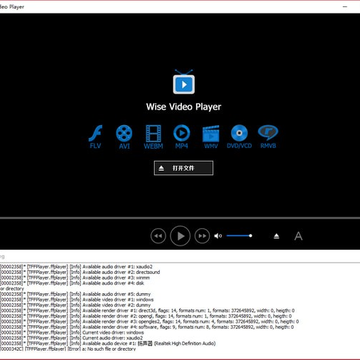Click log line 'Available render driver #3: opengles2'
This screenshot has width=360, height=360.
(149, 321)
